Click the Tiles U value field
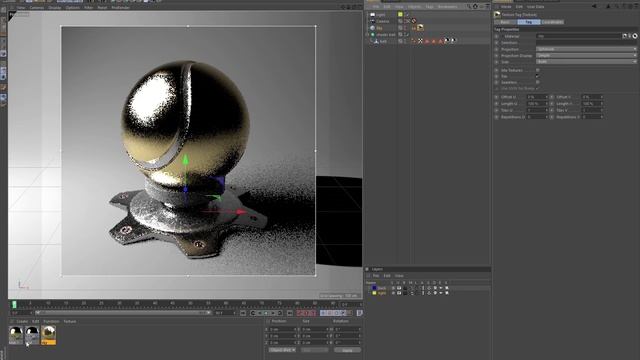This screenshot has height=360, width=640. (x=536, y=110)
